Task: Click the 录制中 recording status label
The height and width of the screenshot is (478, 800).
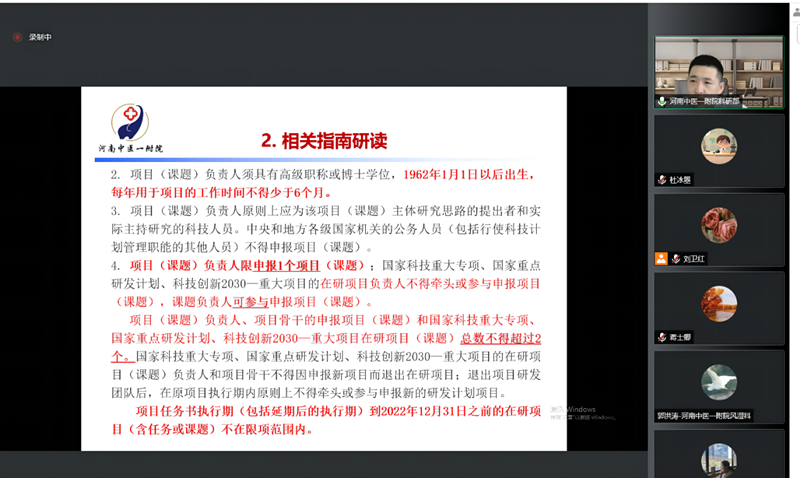Action: pos(40,37)
